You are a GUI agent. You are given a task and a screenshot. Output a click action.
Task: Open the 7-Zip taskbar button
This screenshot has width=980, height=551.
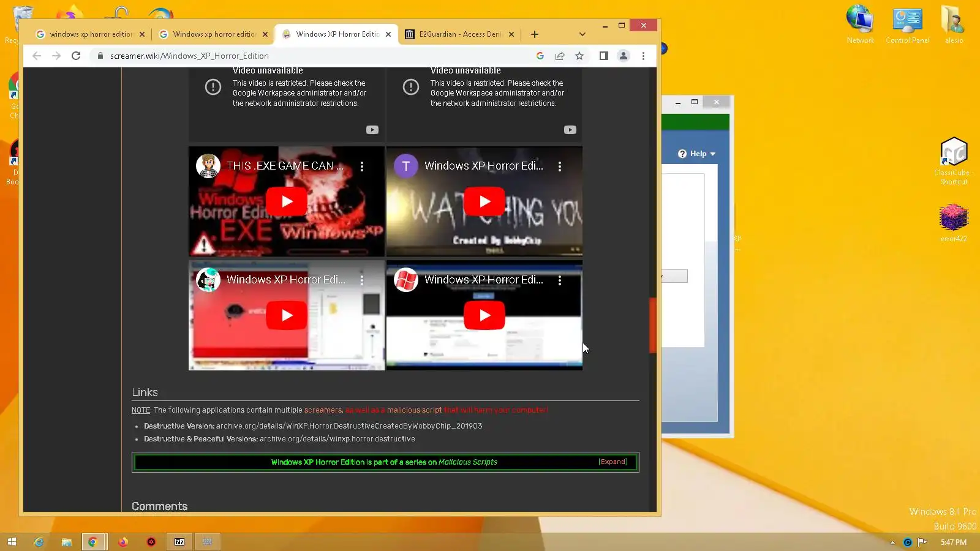tap(179, 542)
